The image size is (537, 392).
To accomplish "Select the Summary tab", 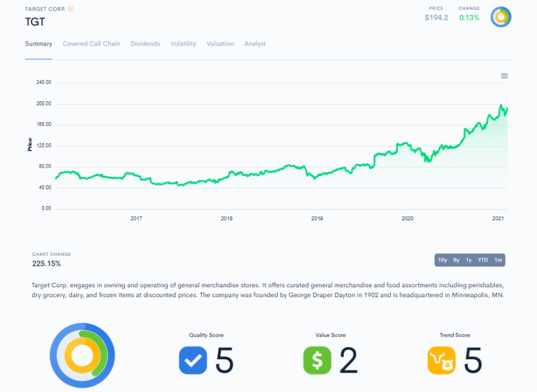I will pyautogui.click(x=38, y=43).
